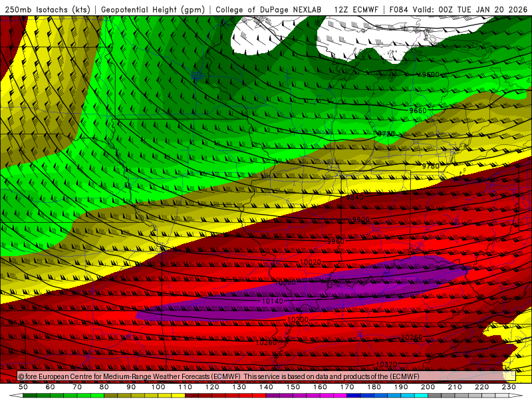Screen dimensions: 532x399
Task: Click the 170 value on the color scale
Action: click(346, 387)
